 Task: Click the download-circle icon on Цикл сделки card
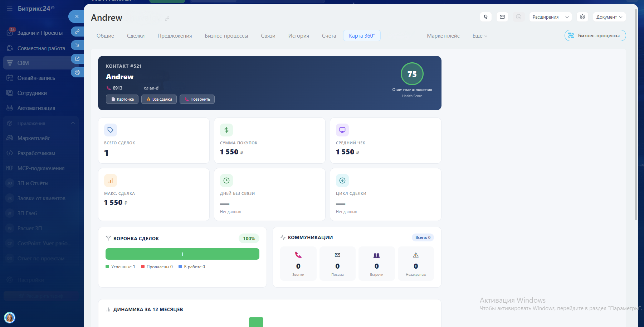(342, 181)
